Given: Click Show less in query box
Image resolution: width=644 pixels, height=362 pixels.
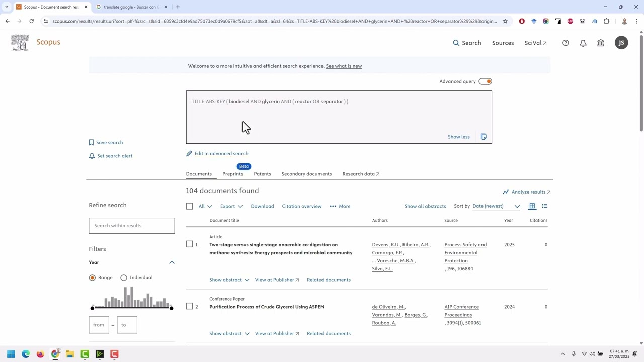Looking at the screenshot, I should (x=458, y=137).
